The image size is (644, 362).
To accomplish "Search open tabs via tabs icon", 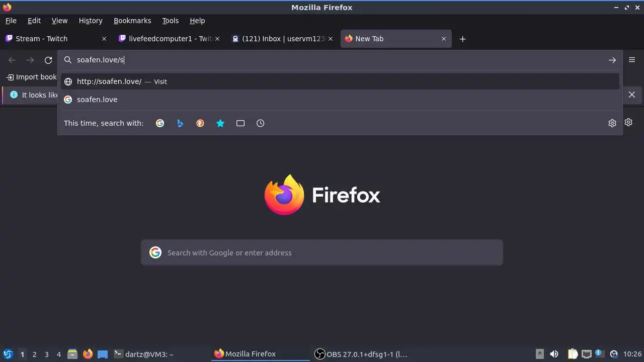I will coord(240,123).
